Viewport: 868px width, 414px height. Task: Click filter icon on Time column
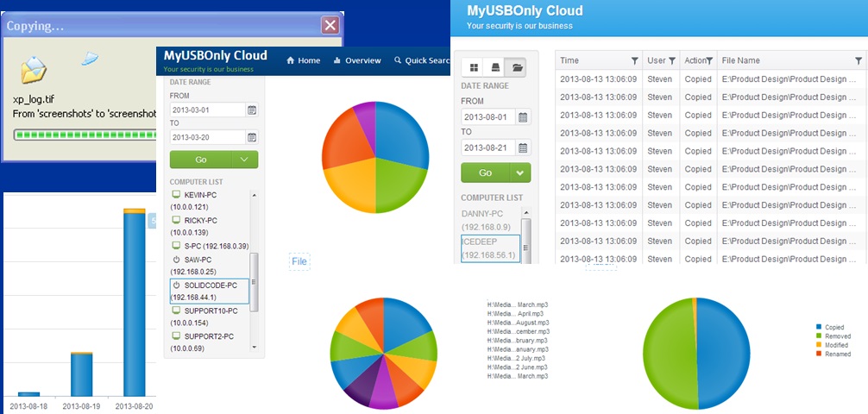[634, 60]
